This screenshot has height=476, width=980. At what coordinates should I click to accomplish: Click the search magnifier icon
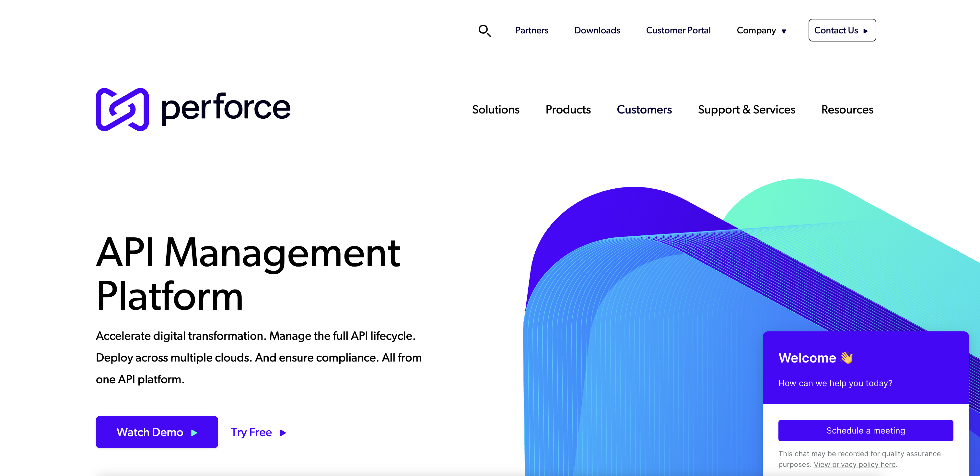point(484,30)
